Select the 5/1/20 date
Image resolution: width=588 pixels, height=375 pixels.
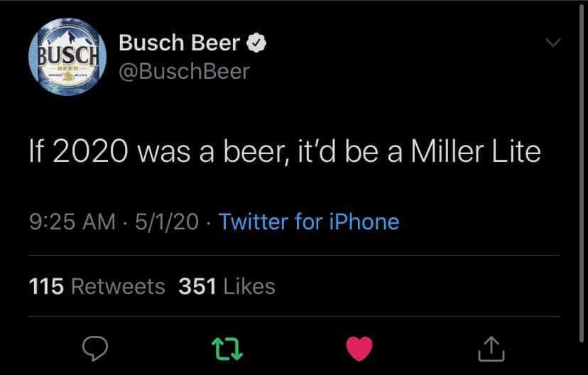[167, 222]
